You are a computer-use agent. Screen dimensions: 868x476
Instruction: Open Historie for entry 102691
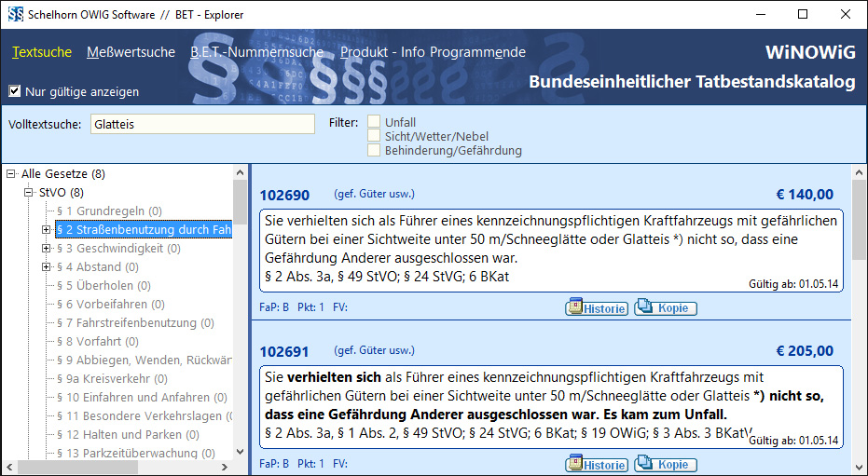click(597, 465)
